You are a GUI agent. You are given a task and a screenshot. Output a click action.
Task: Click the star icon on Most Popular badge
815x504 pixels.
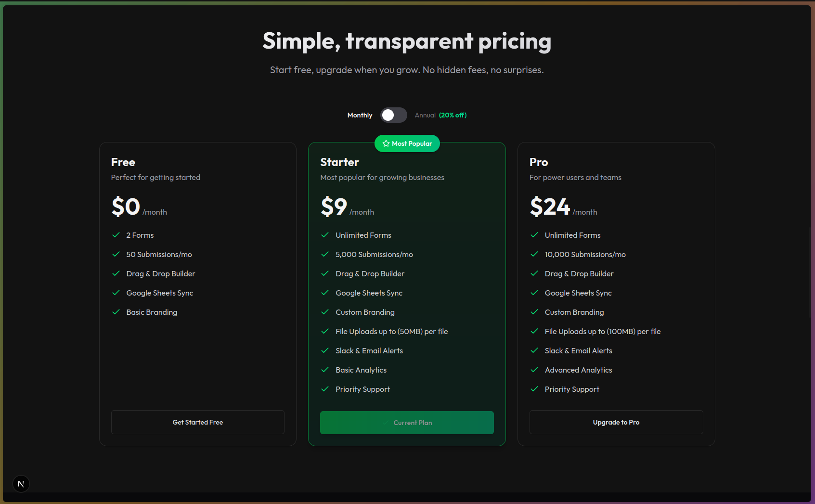(387, 143)
